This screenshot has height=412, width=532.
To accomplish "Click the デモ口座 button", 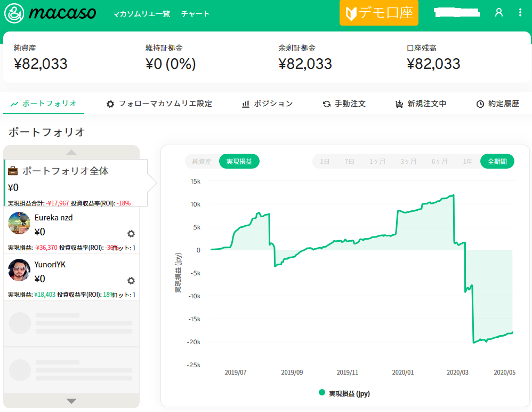I will point(379,13).
